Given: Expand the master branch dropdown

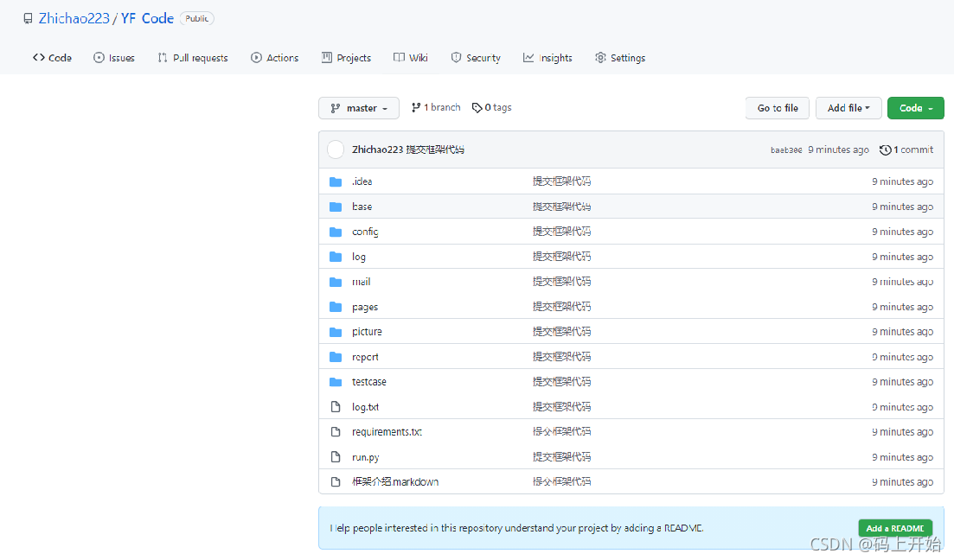Looking at the screenshot, I should tap(359, 108).
